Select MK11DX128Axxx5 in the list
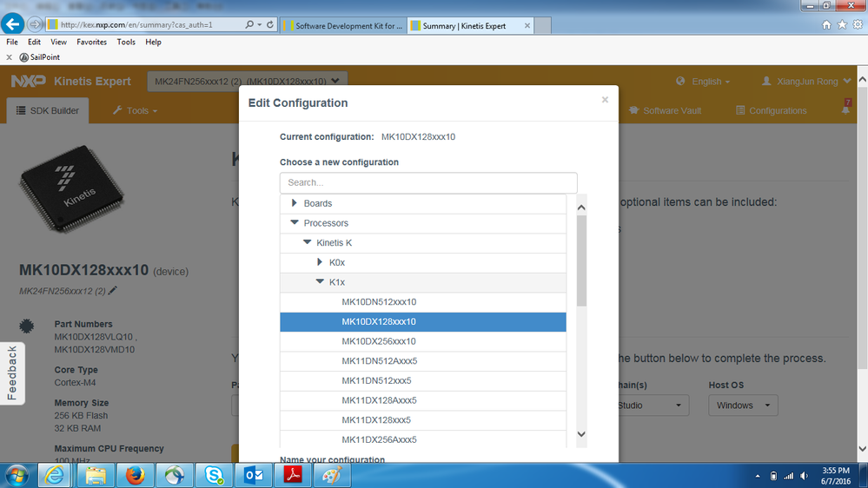Screen dimensions: 868x488 coord(423,400)
